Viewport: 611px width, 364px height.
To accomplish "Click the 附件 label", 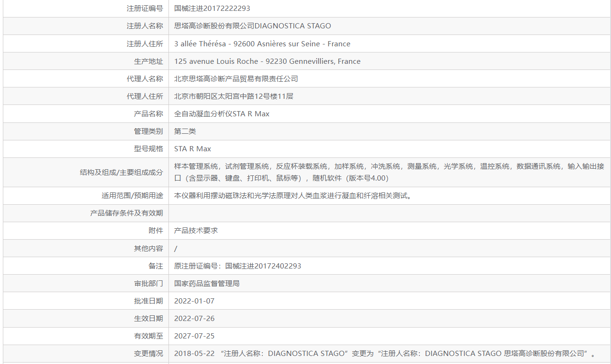I will (156, 230).
